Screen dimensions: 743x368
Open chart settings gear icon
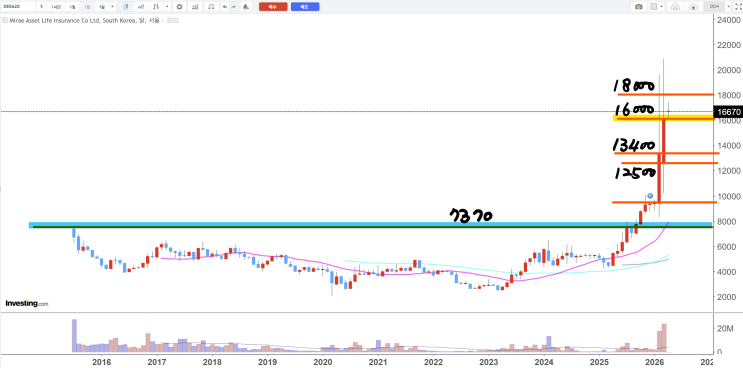point(179,7)
